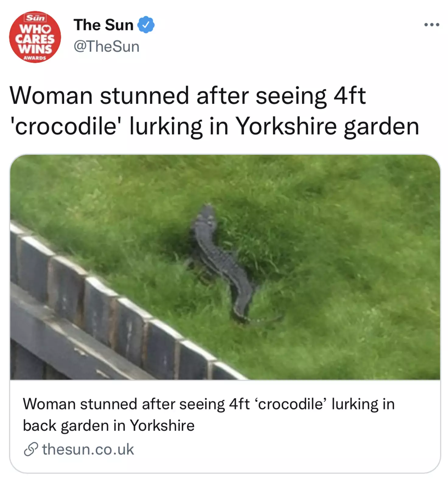Click the chain link icon beside thesun.co.uk
The width and height of the screenshot is (448, 487).
click(x=31, y=449)
